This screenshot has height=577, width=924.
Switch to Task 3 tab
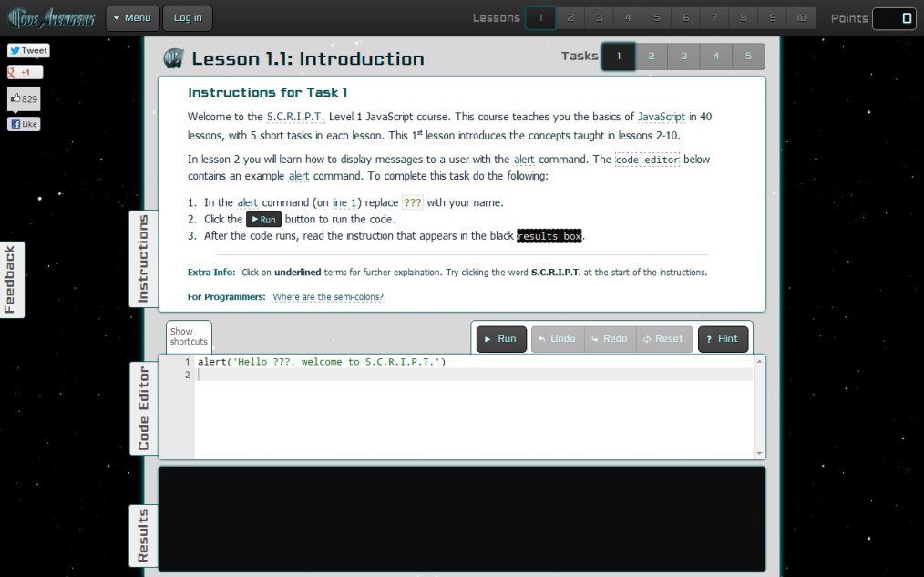(683, 57)
